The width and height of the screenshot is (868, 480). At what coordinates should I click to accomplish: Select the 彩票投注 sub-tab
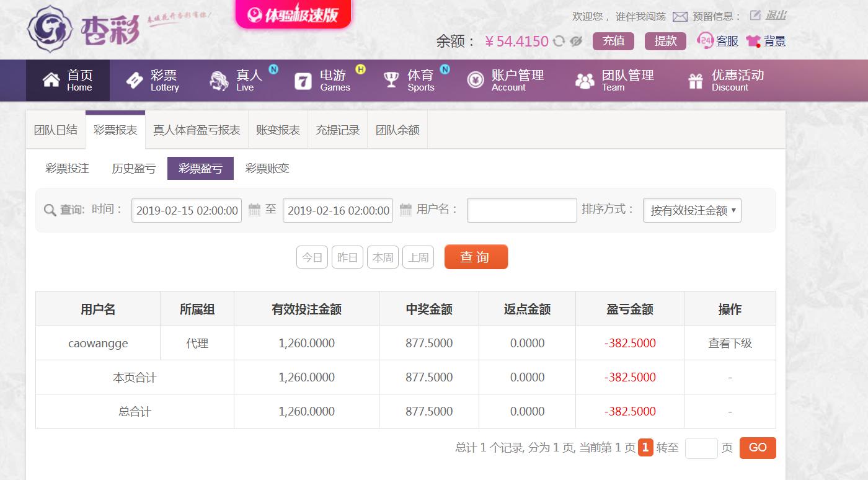(68, 169)
